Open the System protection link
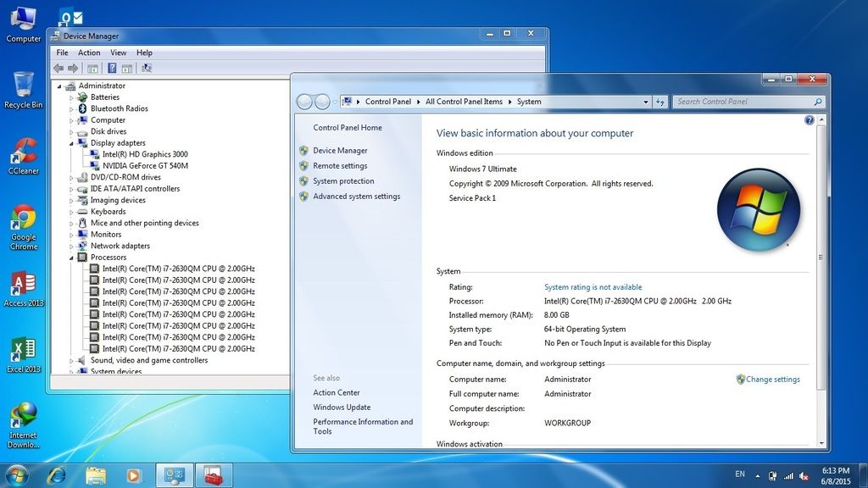 tap(343, 181)
